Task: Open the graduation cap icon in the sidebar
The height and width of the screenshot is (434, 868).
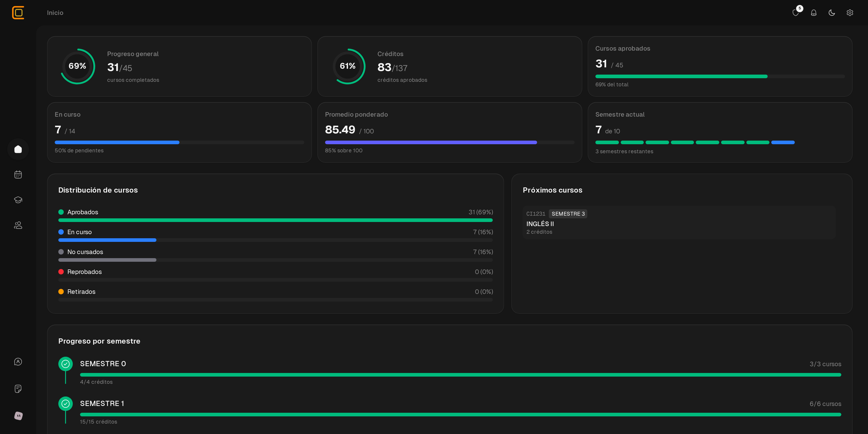Action: [x=18, y=200]
